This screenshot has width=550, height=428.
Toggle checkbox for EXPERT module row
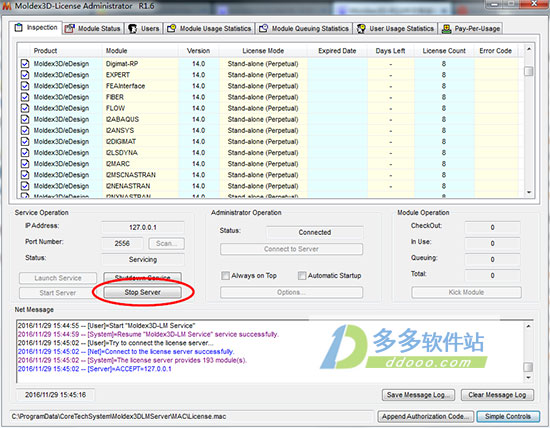pyautogui.click(x=25, y=75)
